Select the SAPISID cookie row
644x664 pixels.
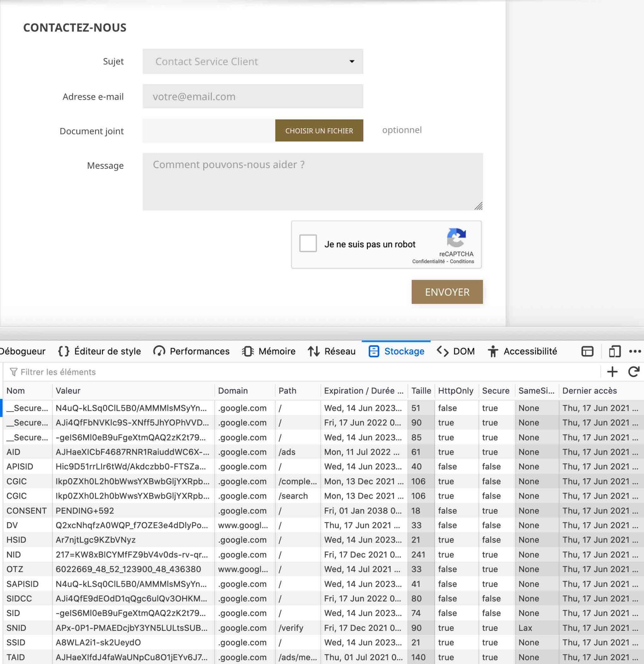pos(323,584)
